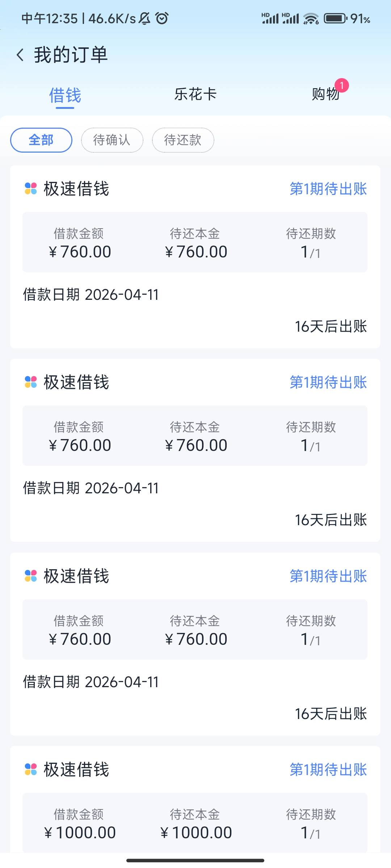Viewport: 391px width, 868px height.
Task: Switch to the 乐花卡 tab
Action: [195, 94]
